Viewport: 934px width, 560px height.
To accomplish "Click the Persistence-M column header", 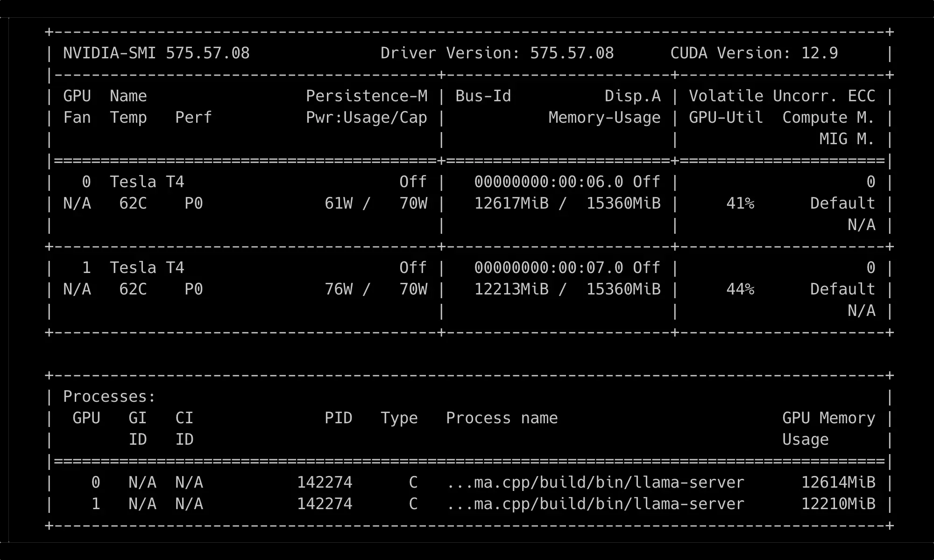I will click(367, 96).
